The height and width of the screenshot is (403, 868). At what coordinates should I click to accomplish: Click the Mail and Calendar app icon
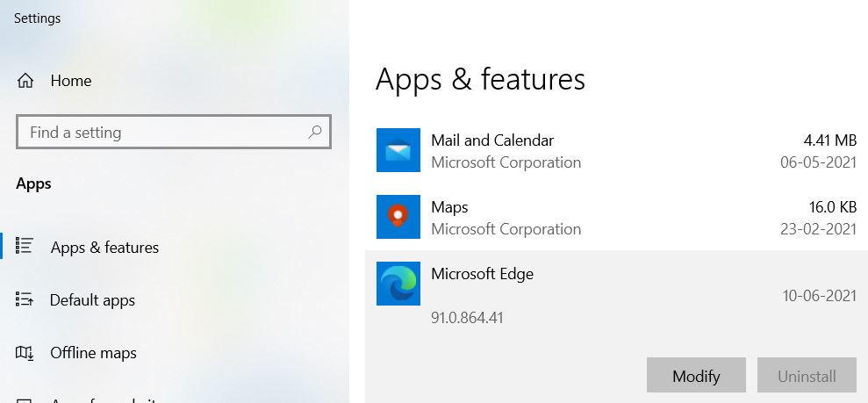(398, 150)
